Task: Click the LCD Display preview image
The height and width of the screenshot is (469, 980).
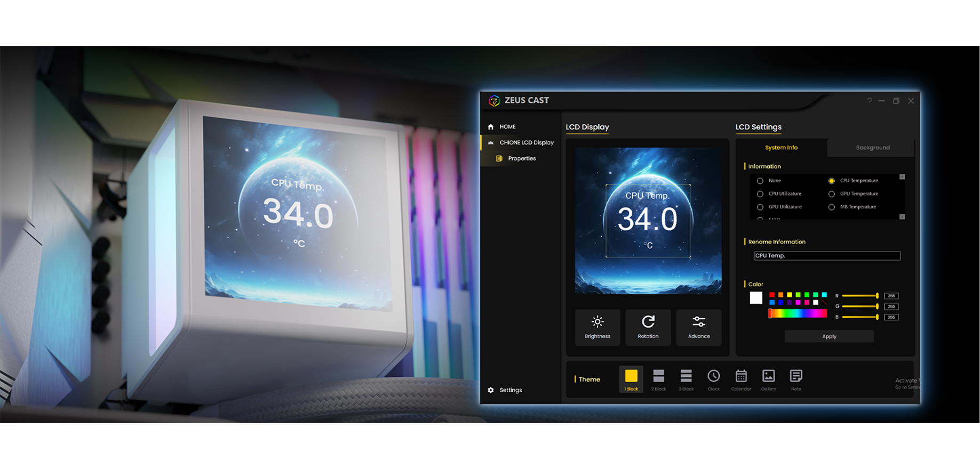Action: pos(648,221)
